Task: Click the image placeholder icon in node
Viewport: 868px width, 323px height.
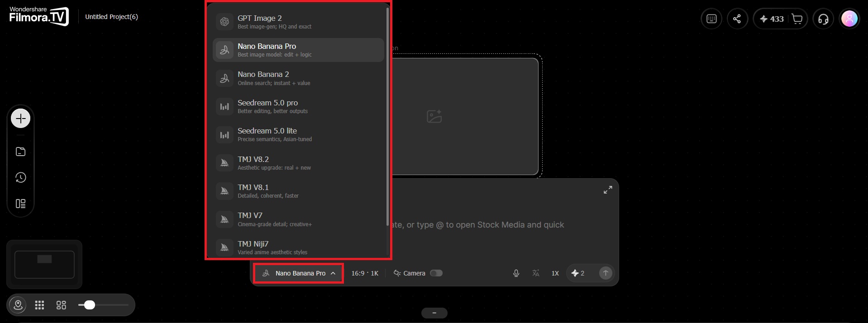Action: pyautogui.click(x=434, y=116)
